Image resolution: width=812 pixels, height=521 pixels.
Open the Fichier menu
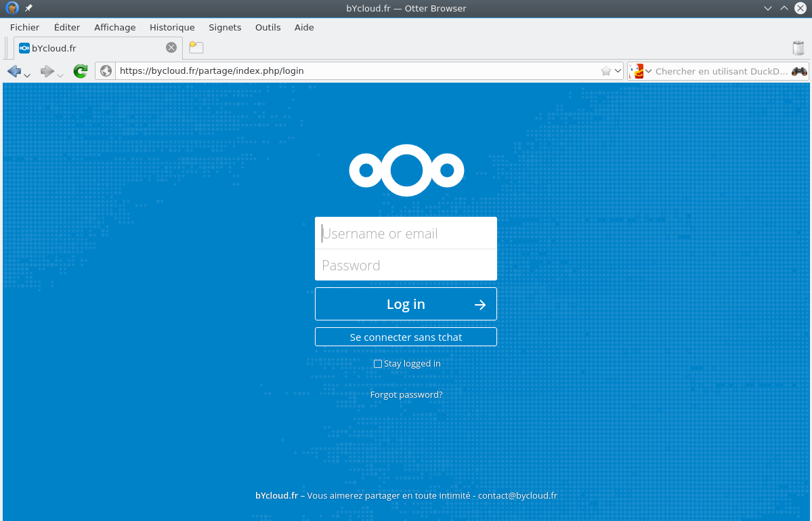click(x=25, y=28)
